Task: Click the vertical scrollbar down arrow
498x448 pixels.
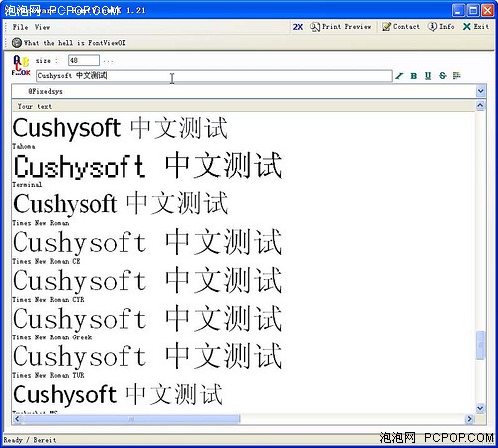Action: [480, 408]
